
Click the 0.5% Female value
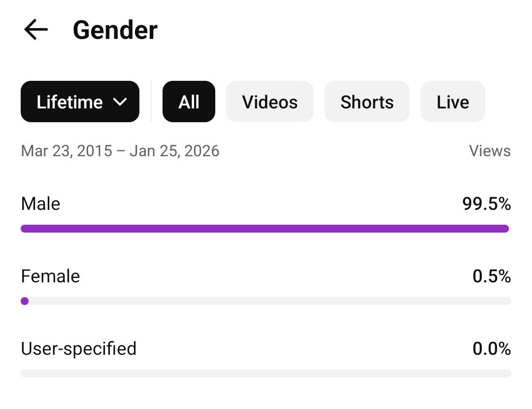tap(491, 276)
